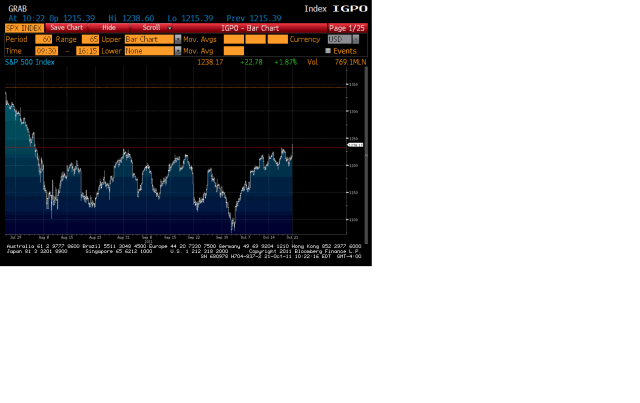
Task: Click the second upper Mov. Avgs box
Action: [256, 39]
